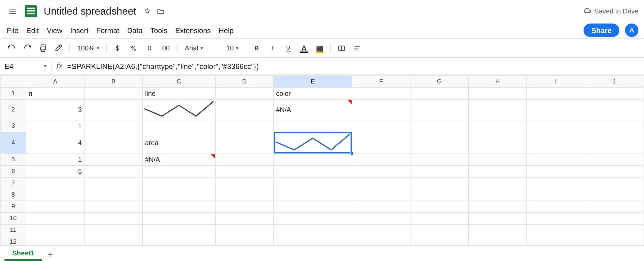Open the Insert menu
Viewport: 644px width, 261px height.
tap(79, 31)
